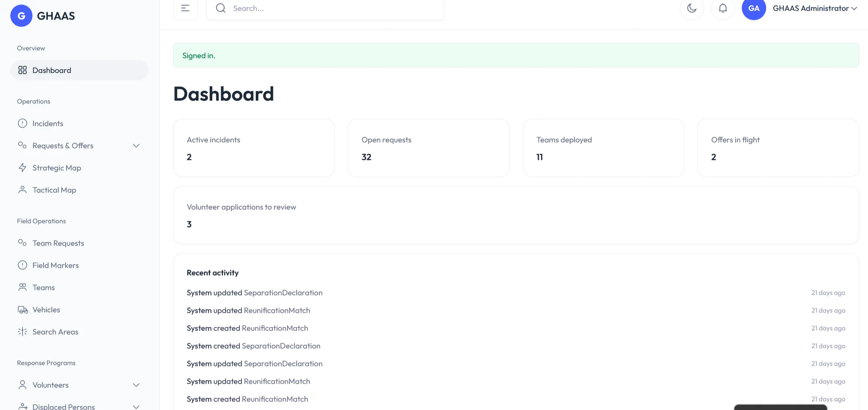Open Dashboard in the sidebar
This screenshot has height=410, width=868.
click(79, 70)
